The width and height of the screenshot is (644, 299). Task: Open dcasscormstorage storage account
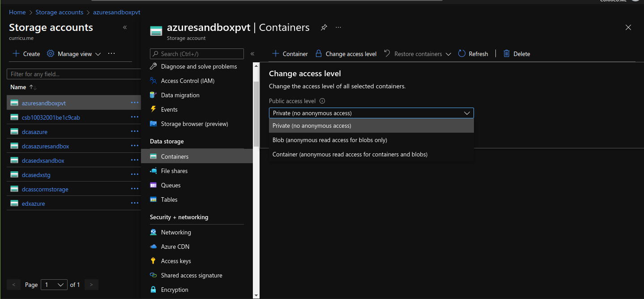click(45, 189)
